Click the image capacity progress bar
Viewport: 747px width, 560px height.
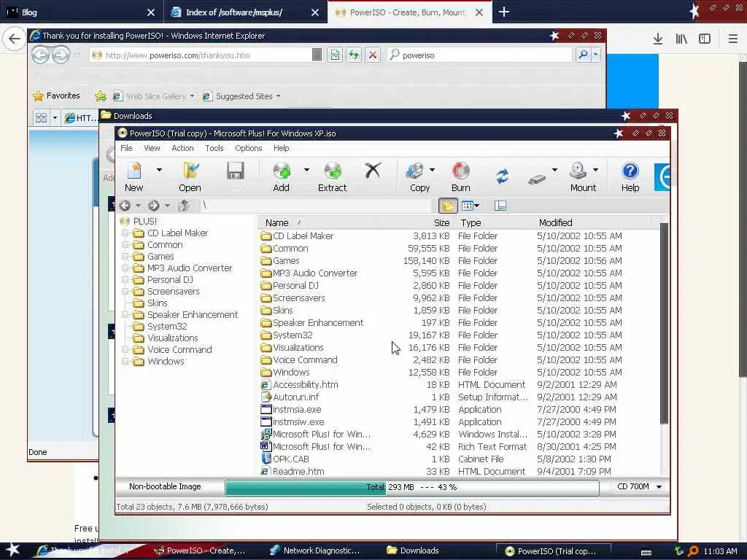[412, 487]
